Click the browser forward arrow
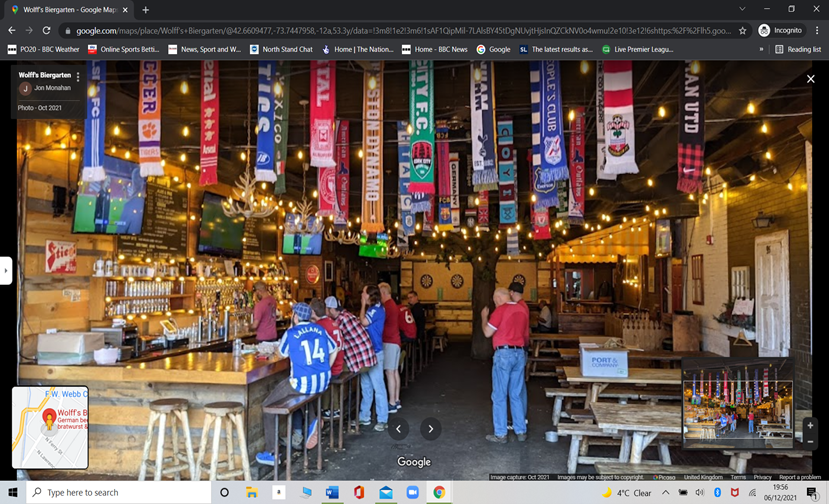The image size is (829, 504). [29, 31]
